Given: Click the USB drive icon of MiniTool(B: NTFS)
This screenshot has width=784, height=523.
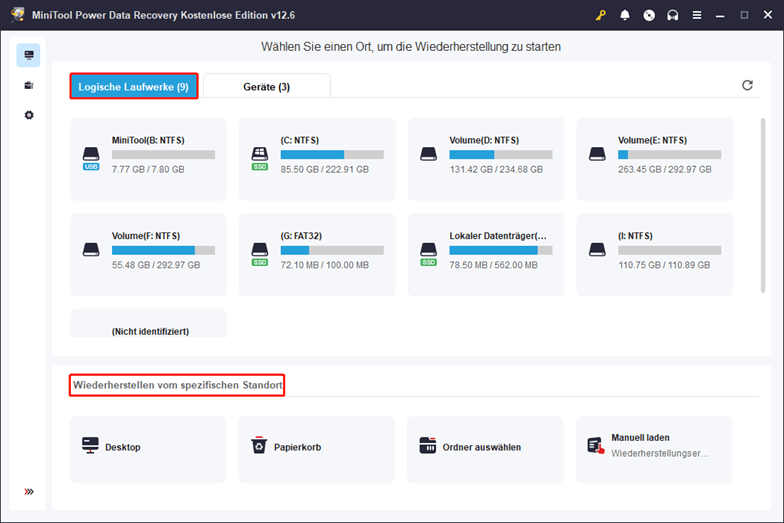Looking at the screenshot, I should pos(91,158).
